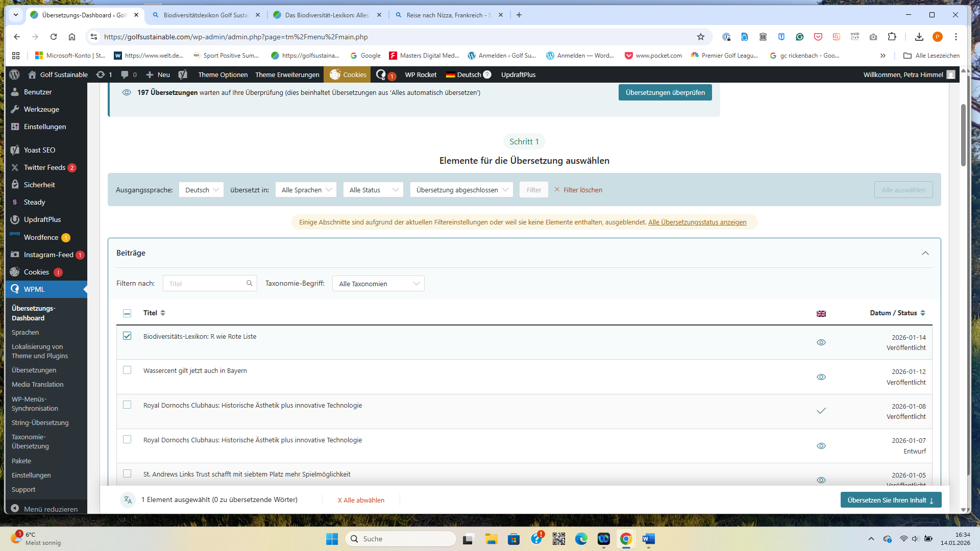Bookmark page with the star icon
This screenshot has width=980, height=551.
tap(700, 37)
